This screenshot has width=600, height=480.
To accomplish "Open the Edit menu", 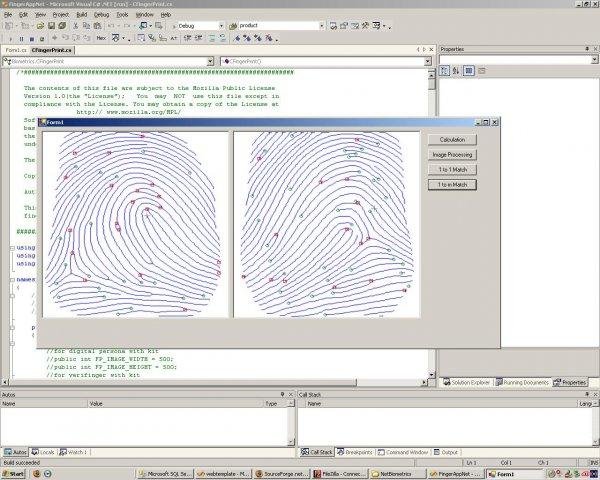I will 24,15.
